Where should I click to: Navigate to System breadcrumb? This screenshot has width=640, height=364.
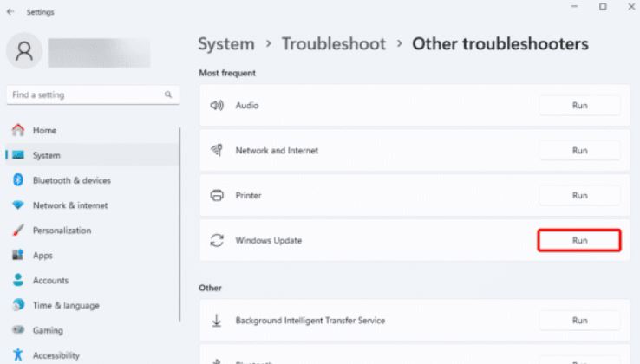pyautogui.click(x=226, y=43)
